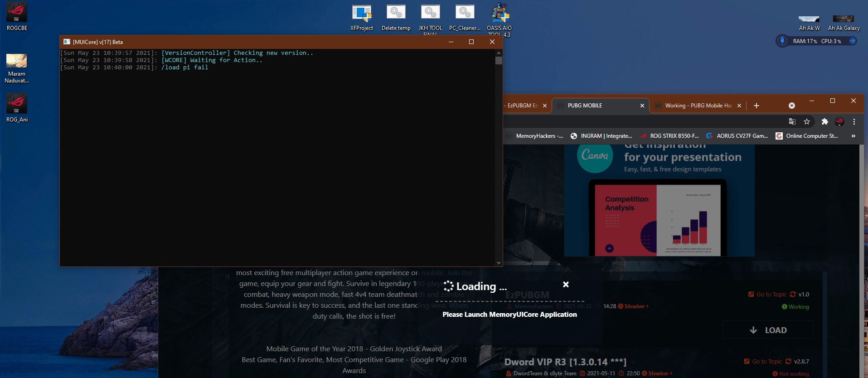
Task: Click the Canva logo in the ad
Action: coord(595,155)
